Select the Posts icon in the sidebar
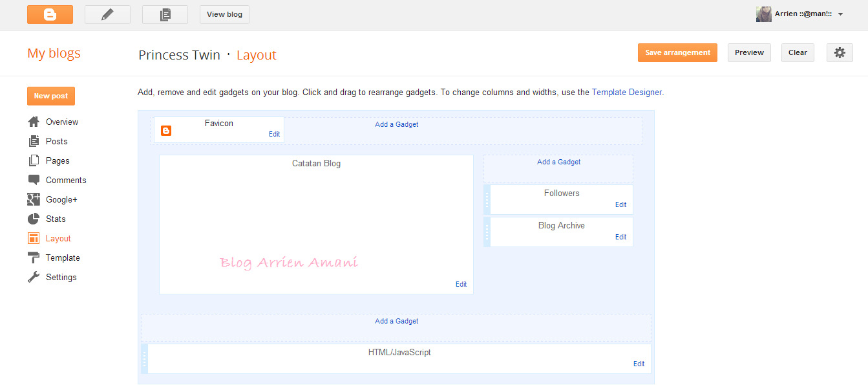 (33, 141)
